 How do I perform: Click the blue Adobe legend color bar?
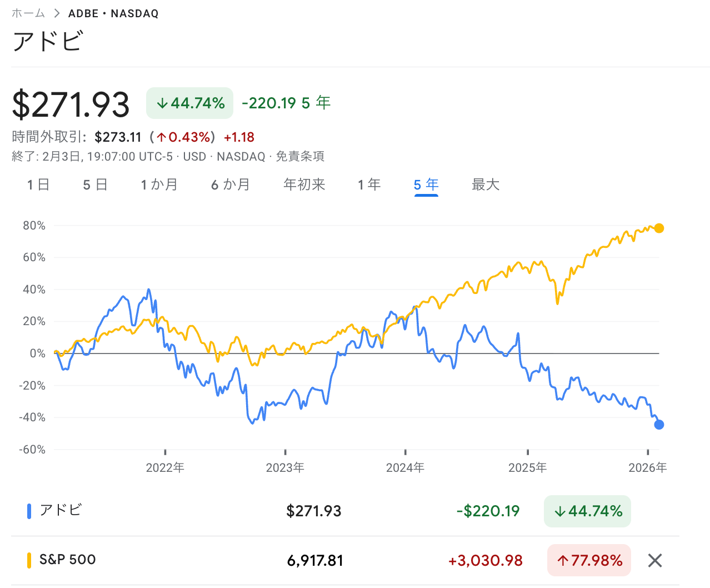click(x=29, y=511)
